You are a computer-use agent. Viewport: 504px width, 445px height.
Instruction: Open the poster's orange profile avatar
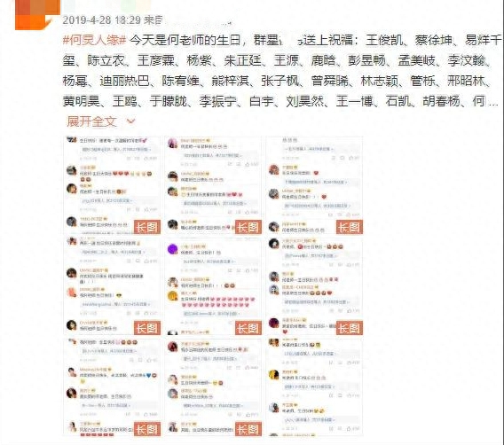click(37, 15)
